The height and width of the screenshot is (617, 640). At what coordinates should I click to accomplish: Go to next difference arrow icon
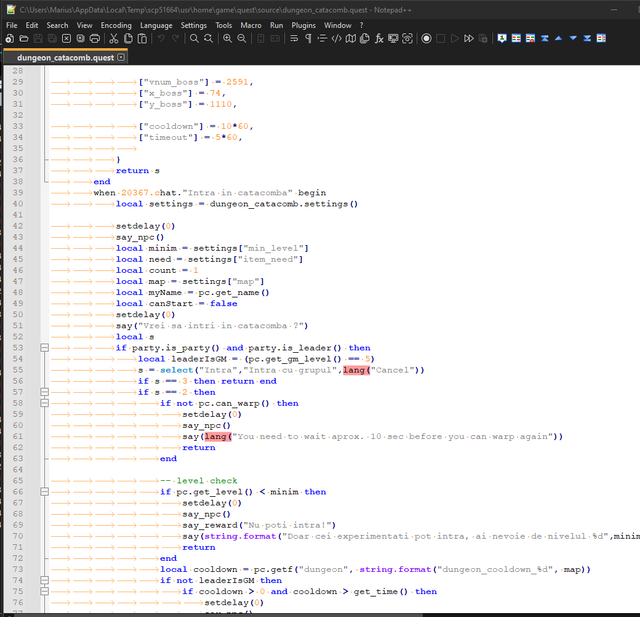coord(573,38)
